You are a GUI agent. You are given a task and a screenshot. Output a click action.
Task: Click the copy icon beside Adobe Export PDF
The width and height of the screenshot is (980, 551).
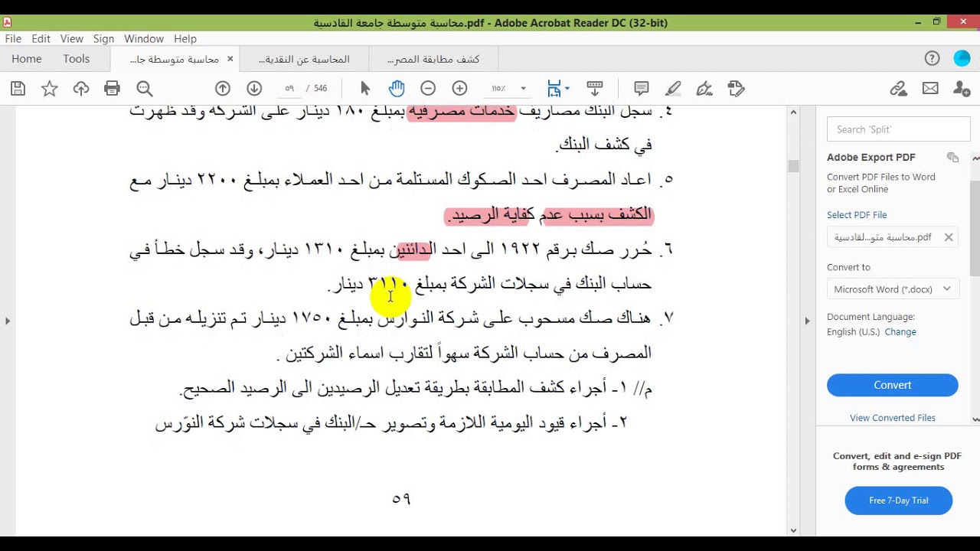point(952,158)
